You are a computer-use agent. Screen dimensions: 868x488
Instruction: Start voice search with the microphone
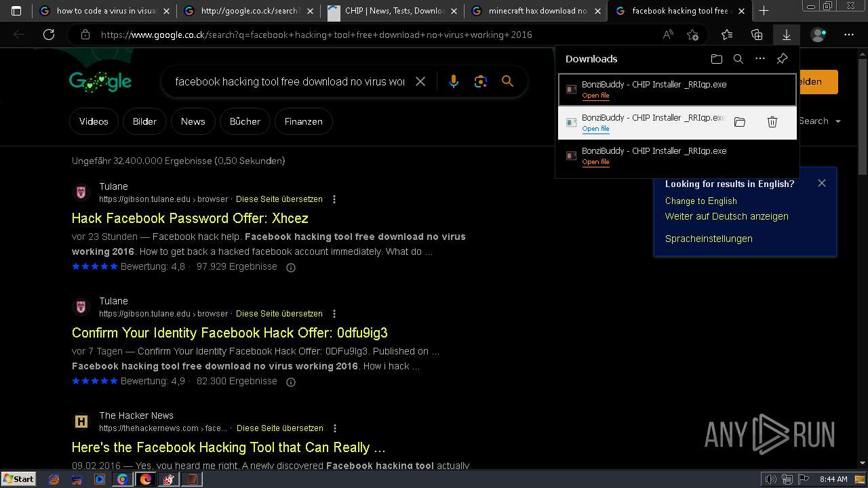pos(454,81)
